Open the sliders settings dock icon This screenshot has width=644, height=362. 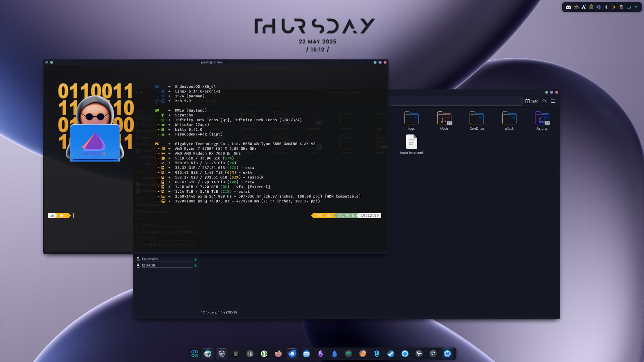[x=433, y=354]
